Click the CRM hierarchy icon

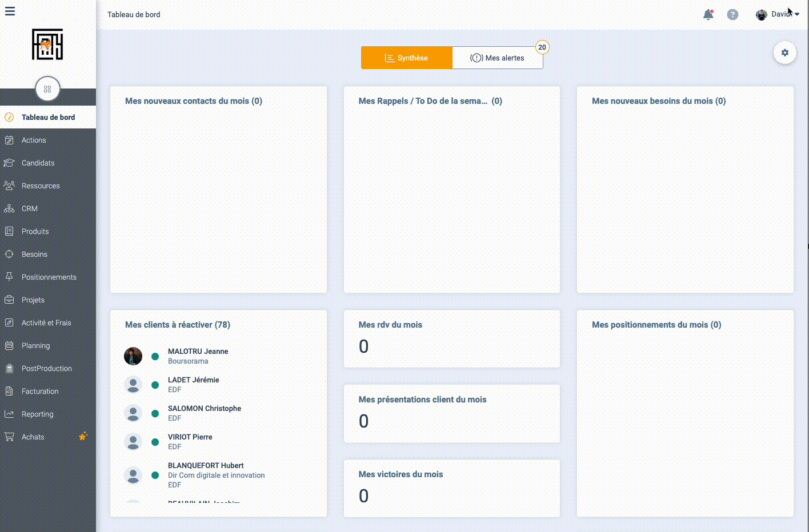(9, 208)
